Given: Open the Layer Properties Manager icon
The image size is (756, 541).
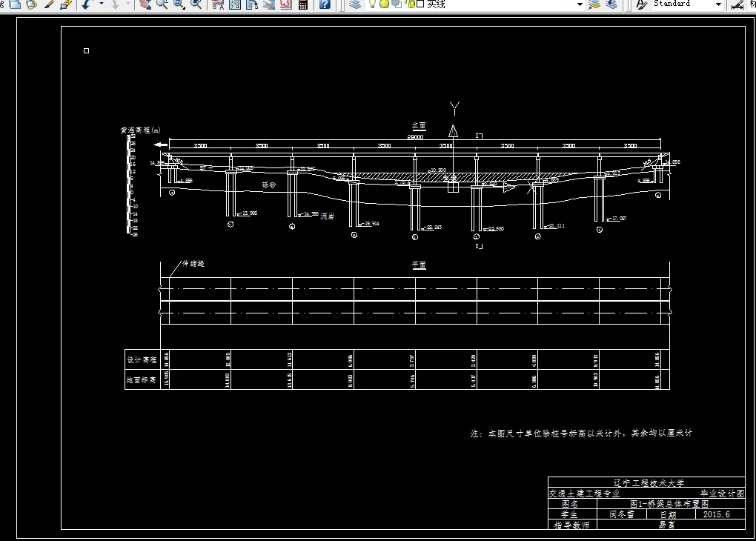Looking at the screenshot, I should [x=355, y=4].
